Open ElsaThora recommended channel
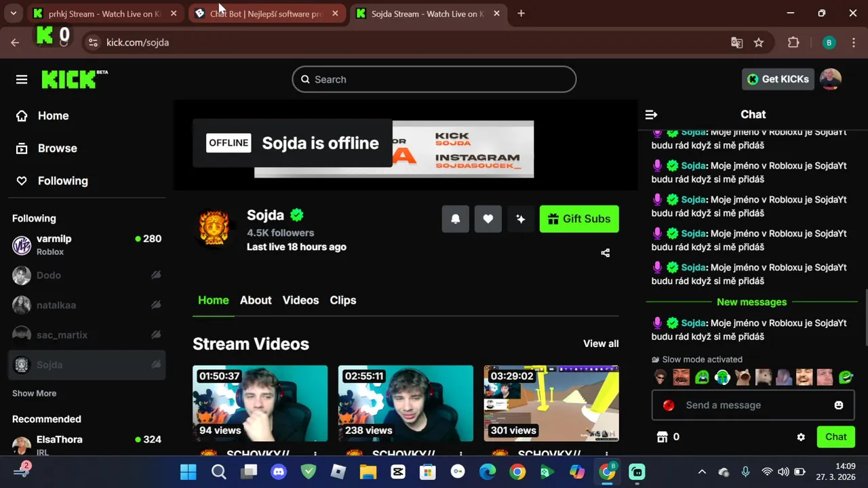This screenshot has width=868, height=488. coord(87,445)
